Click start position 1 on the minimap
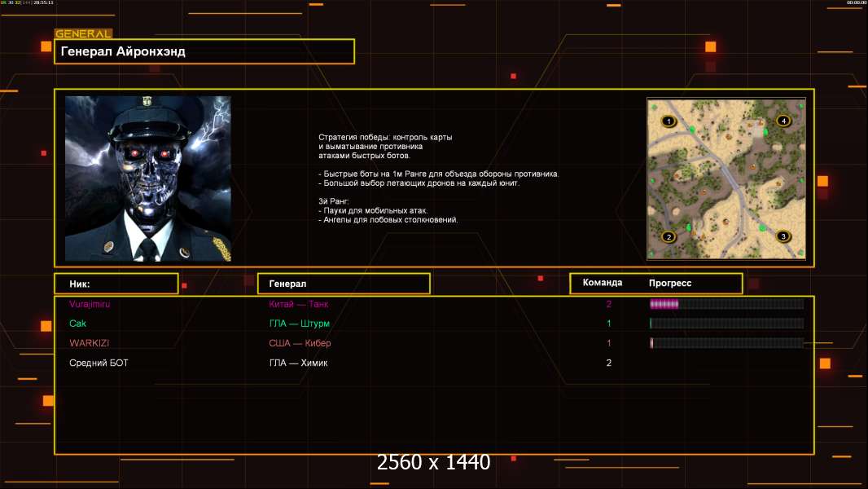 click(669, 121)
